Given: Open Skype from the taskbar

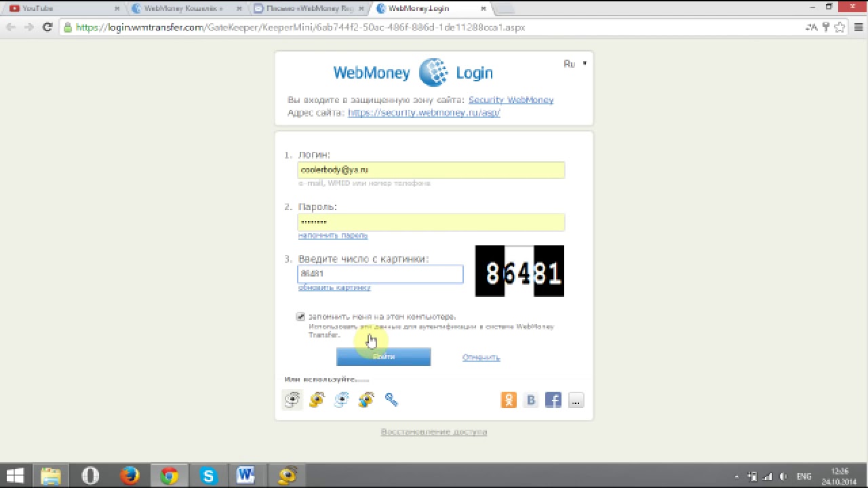Looking at the screenshot, I should [208, 476].
